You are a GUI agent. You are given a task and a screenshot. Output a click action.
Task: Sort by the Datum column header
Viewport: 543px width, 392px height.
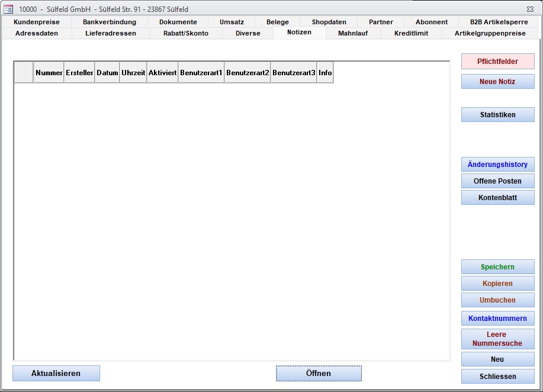coord(107,73)
